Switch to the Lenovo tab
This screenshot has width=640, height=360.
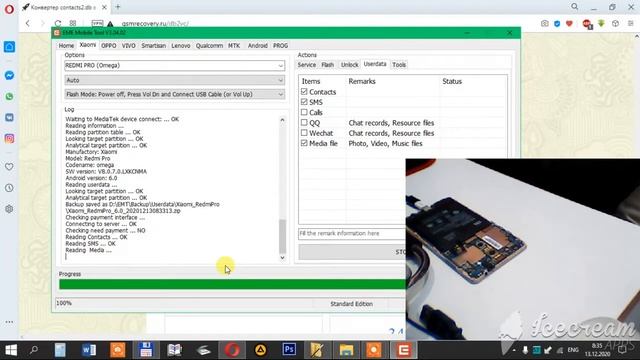pyautogui.click(x=181, y=46)
